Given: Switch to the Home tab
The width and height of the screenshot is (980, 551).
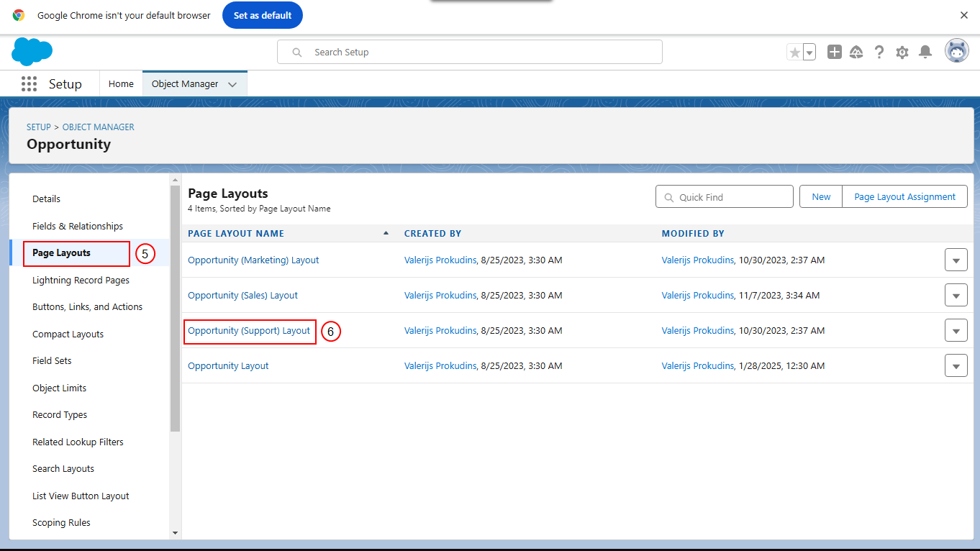Looking at the screenshot, I should (x=121, y=83).
